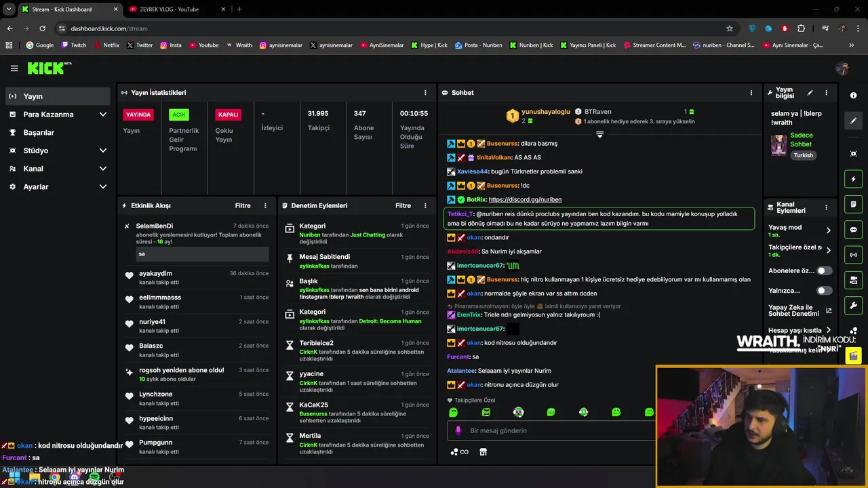Insert the angry square green emote
Screen dimensions: 868x488
tap(486, 412)
